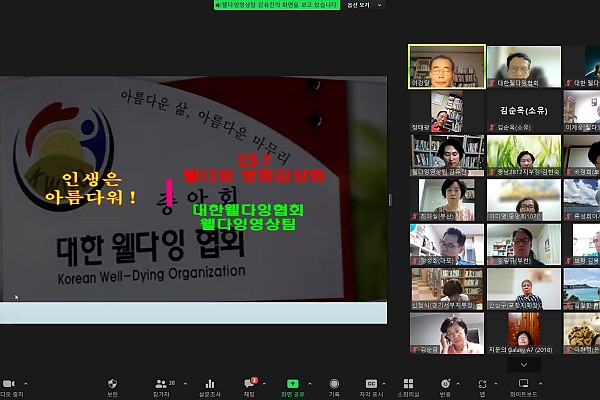Image resolution: width=600 pixels, height=400 pixels.
Task: Open the chat (채팅) bubble icon
Action: 249,384
